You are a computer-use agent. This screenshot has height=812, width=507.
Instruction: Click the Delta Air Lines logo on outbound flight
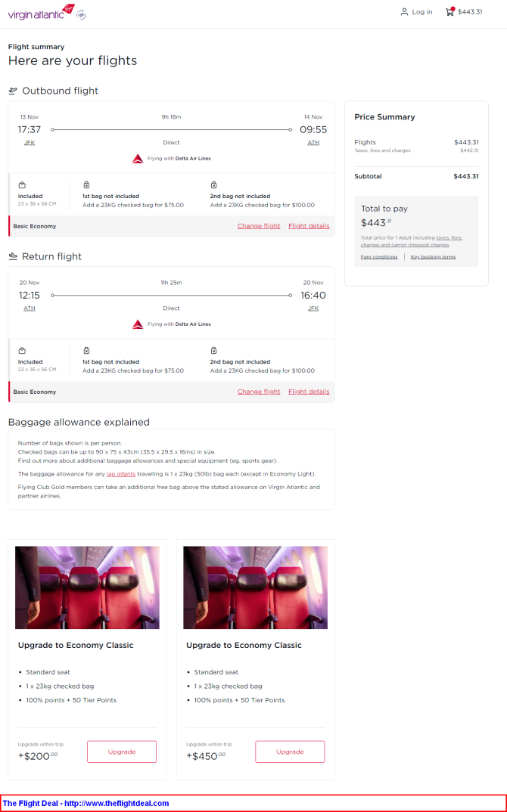138,159
